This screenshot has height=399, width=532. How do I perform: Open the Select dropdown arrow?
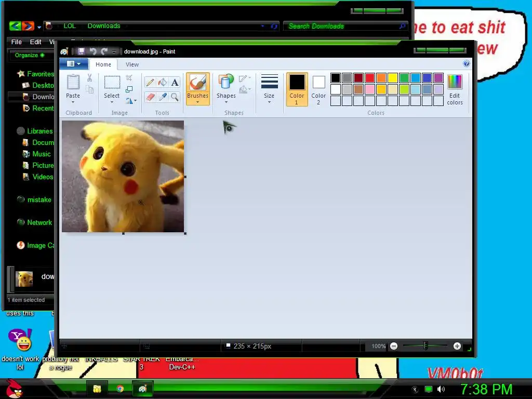pos(112,102)
